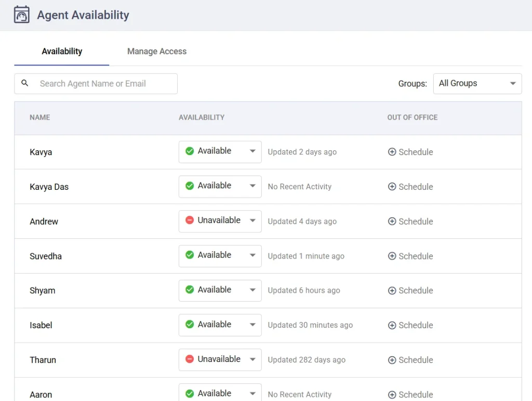This screenshot has height=401, width=532.
Task: Click agent name Andrew
Action: tap(44, 222)
